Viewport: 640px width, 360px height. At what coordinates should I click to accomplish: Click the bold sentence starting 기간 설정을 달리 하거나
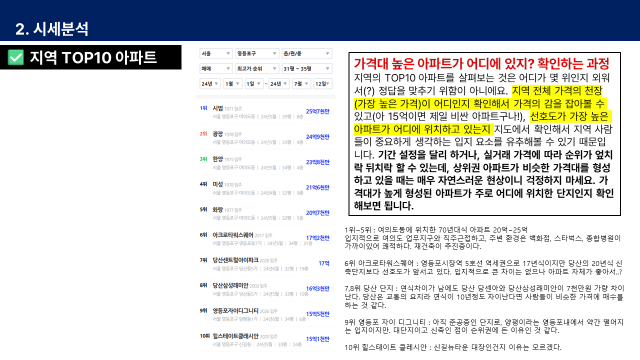click(484, 180)
